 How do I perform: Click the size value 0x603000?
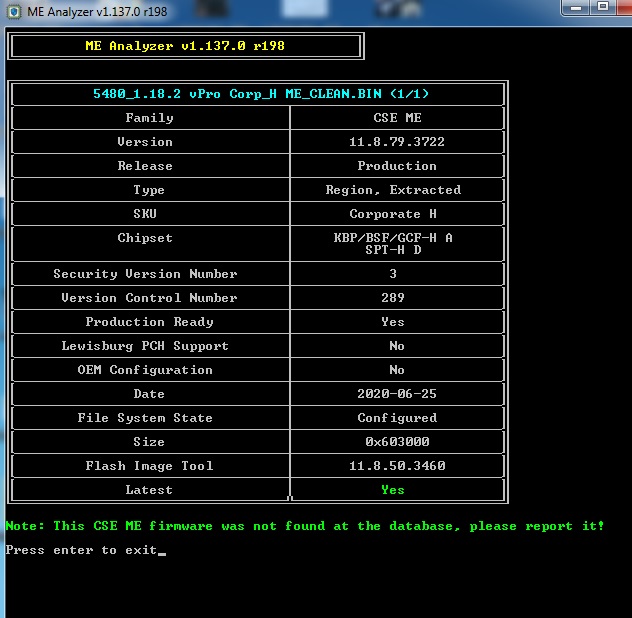[397, 442]
